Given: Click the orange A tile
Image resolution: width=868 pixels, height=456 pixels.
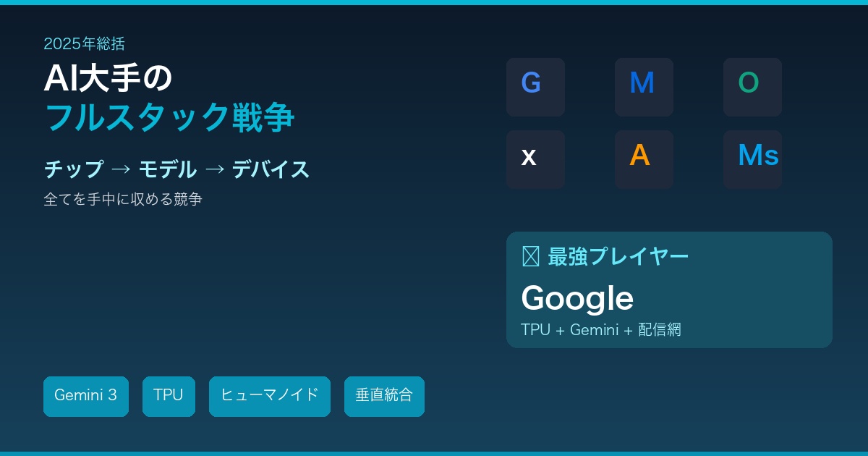Looking at the screenshot, I should click(x=644, y=159).
